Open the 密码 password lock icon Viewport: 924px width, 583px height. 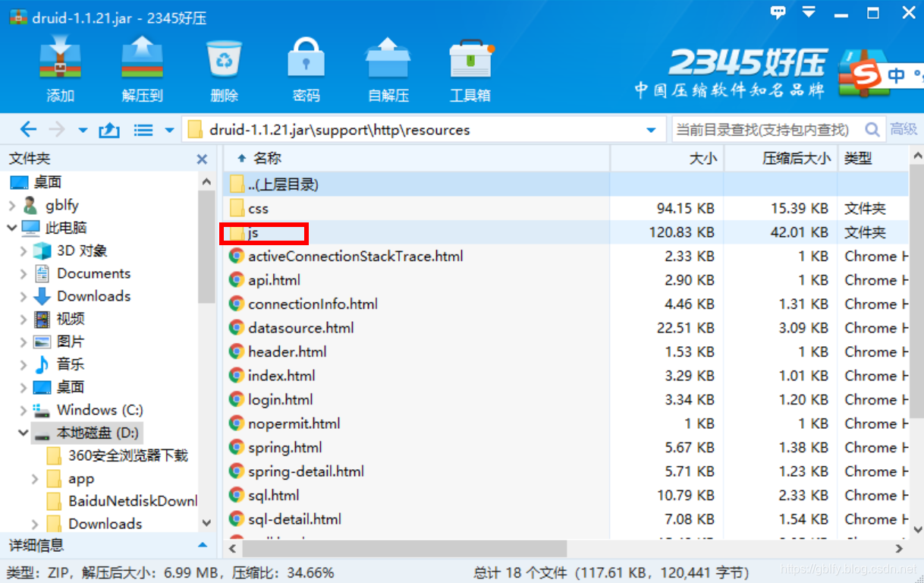(306, 58)
